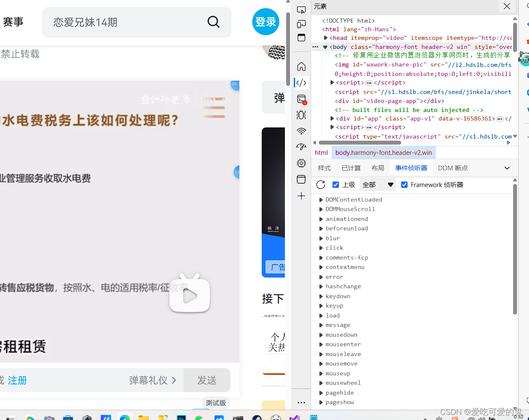Click the DOM tree horizontal scrollbar
This screenshot has width=529, height=420.
click(x=360, y=142)
